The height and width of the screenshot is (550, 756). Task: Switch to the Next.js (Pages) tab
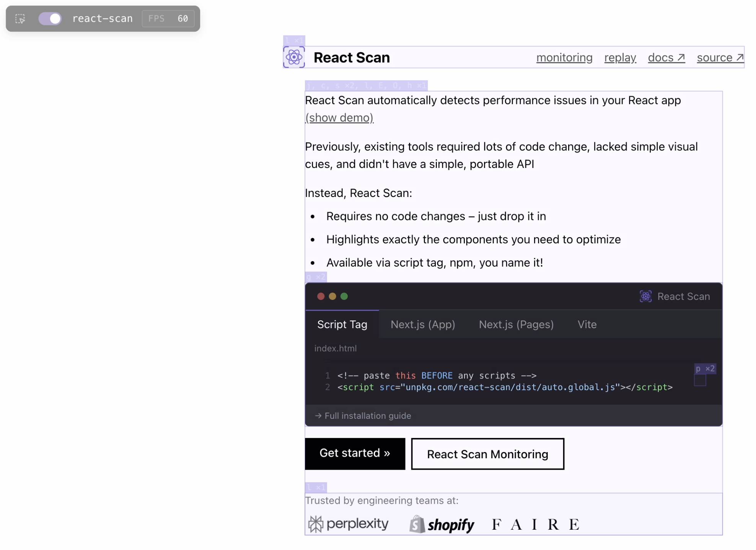click(x=516, y=324)
